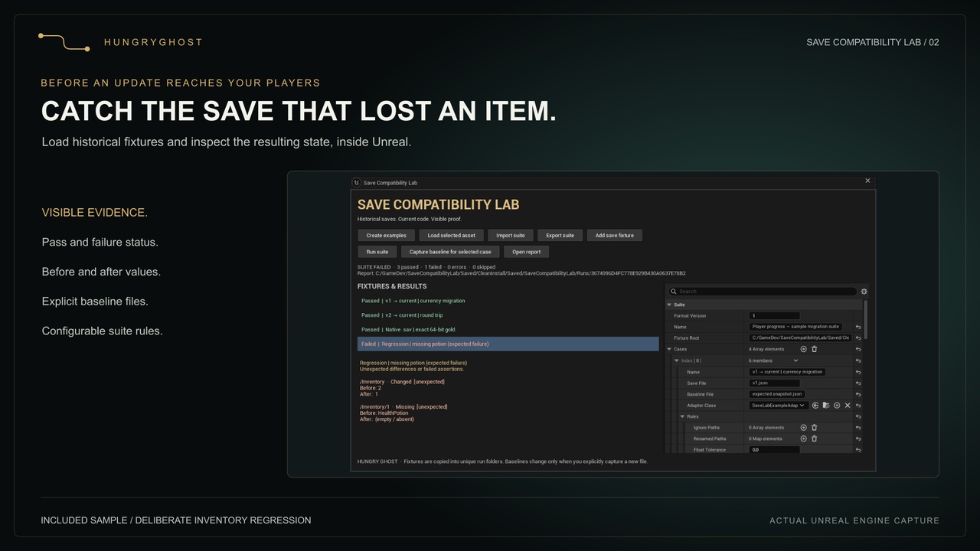The width and height of the screenshot is (980, 551).
Task: Edit the Format Version field
Action: [x=774, y=316]
